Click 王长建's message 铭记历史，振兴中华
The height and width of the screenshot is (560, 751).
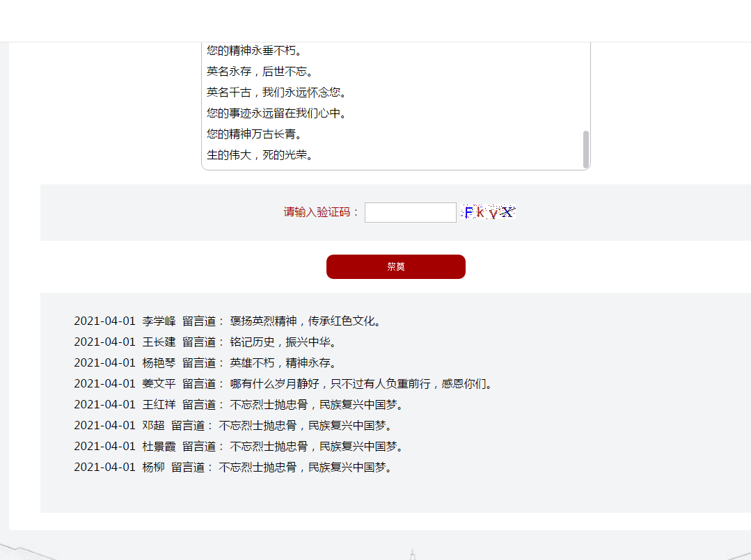(283, 342)
